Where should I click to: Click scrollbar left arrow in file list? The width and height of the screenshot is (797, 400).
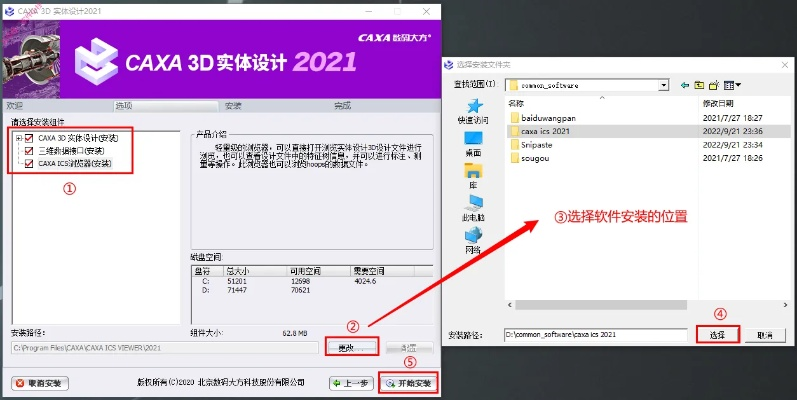pos(510,305)
